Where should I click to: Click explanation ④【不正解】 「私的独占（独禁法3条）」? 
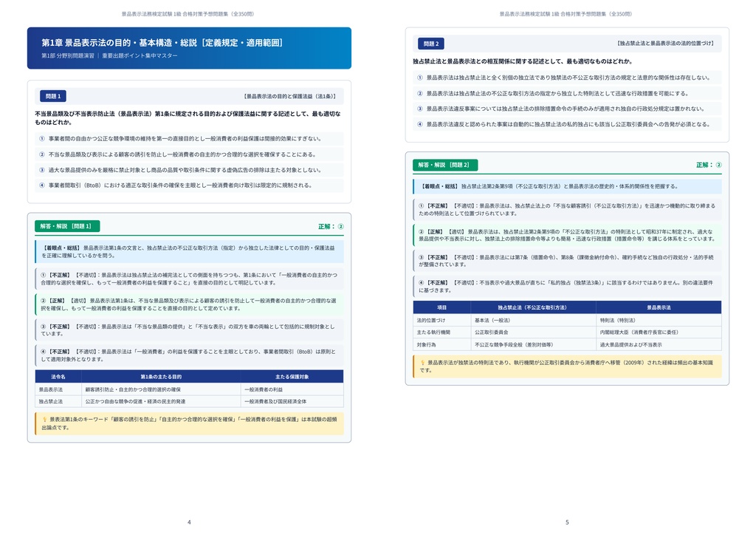pyautogui.click(x=567, y=287)
